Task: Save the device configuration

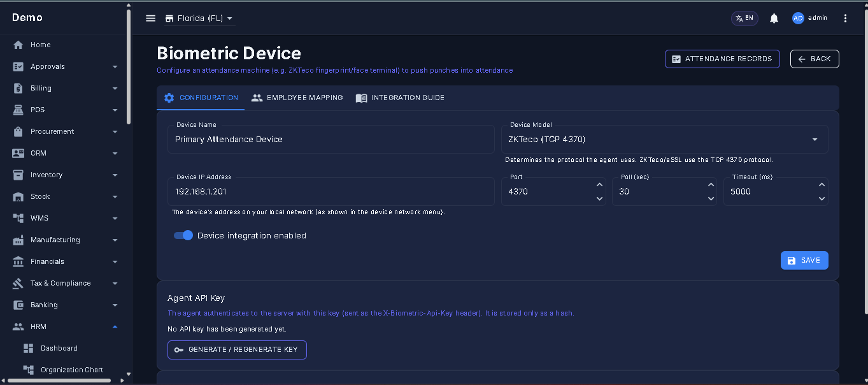Action: pos(804,260)
